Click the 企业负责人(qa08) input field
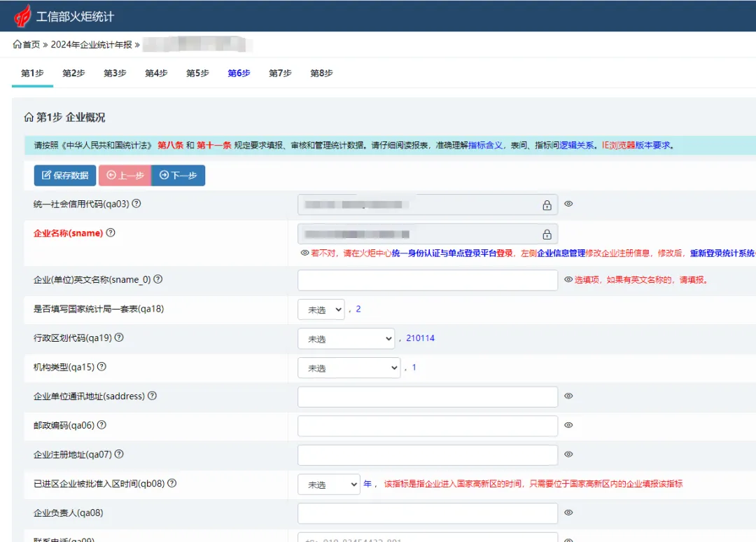The height and width of the screenshot is (542, 756). [x=428, y=513]
